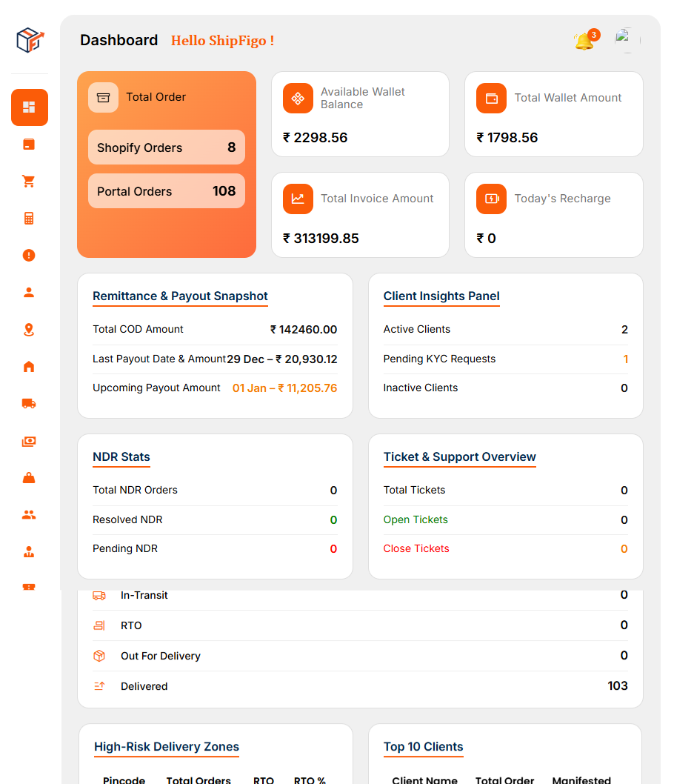Open the notification bell with badge
The height and width of the screenshot is (784, 674).
(x=583, y=40)
